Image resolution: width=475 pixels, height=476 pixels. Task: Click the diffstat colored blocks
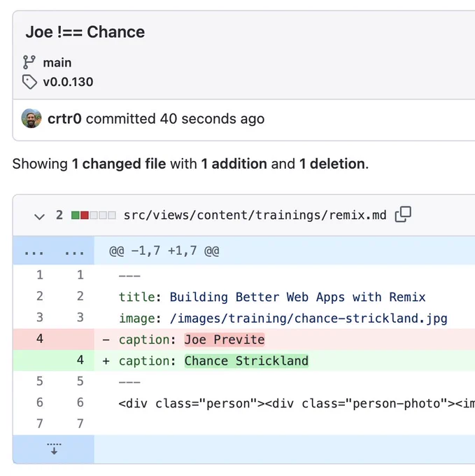pyautogui.click(x=94, y=215)
